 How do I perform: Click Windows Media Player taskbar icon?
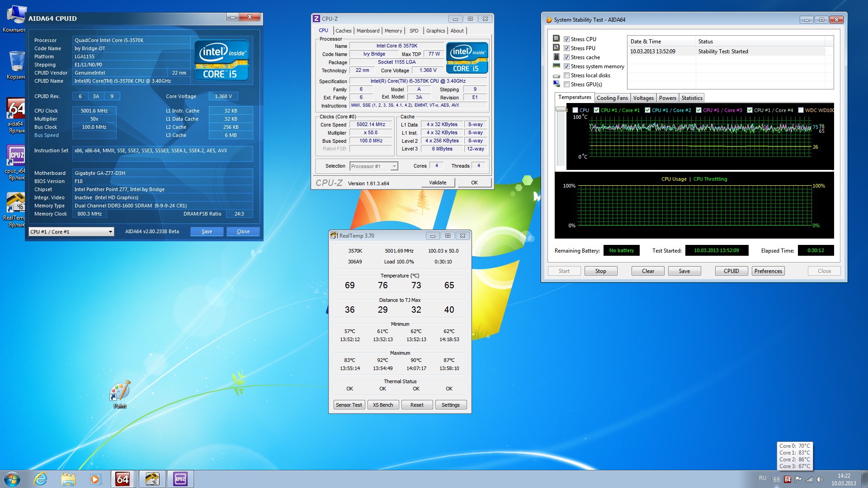[x=95, y=479]
